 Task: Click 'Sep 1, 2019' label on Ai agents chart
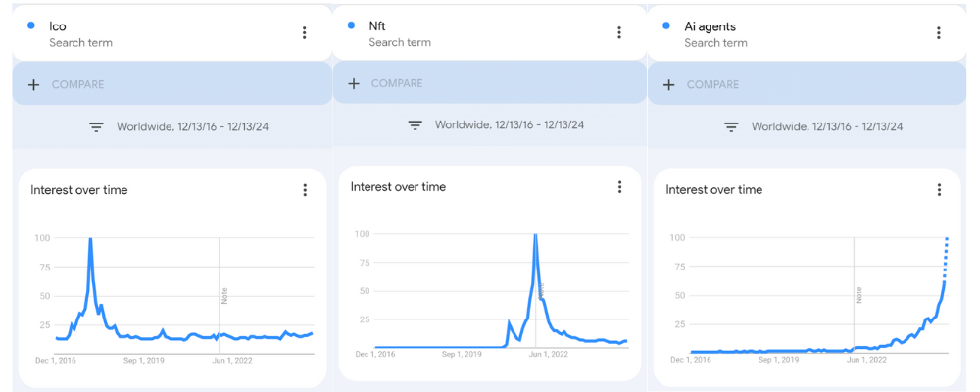777,360
